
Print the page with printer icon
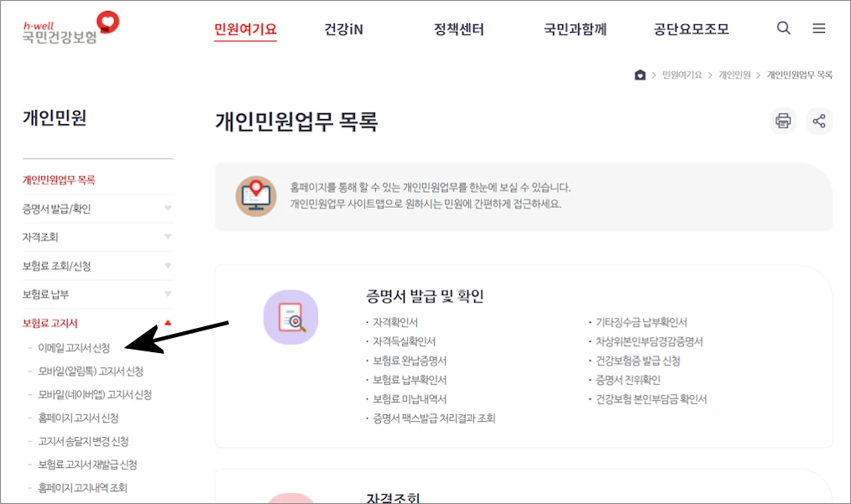coord(783,121)
